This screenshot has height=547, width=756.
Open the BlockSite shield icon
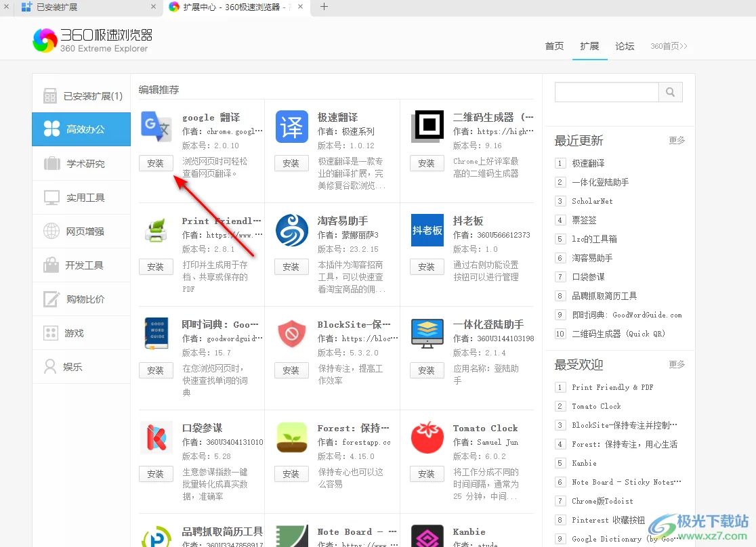coord(292,334)
